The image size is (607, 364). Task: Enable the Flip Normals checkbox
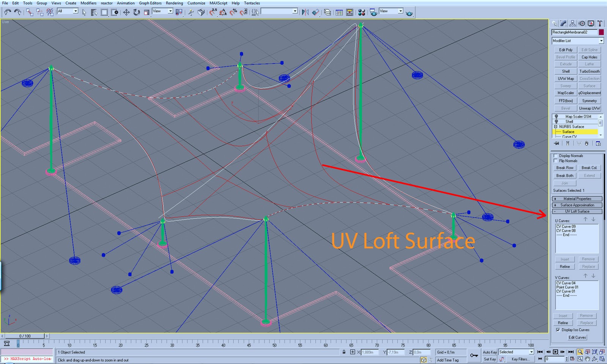(556, 161)
